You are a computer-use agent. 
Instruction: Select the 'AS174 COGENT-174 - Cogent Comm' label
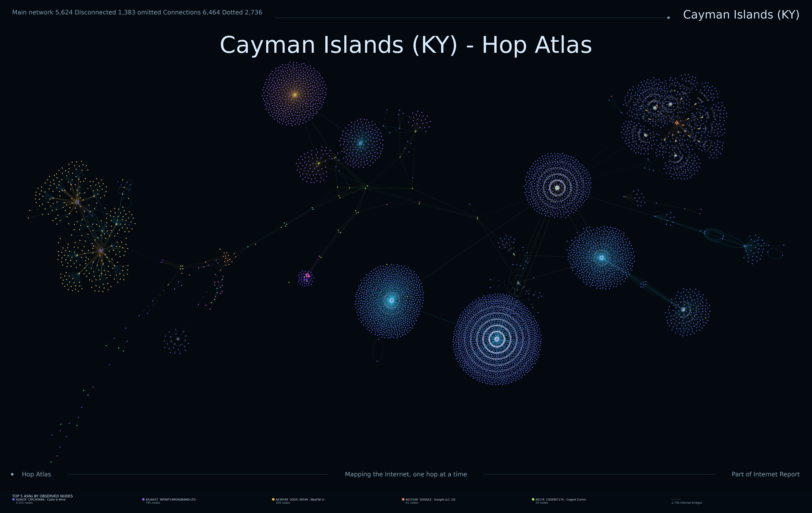pyautogui.click(x=561, y=499)
